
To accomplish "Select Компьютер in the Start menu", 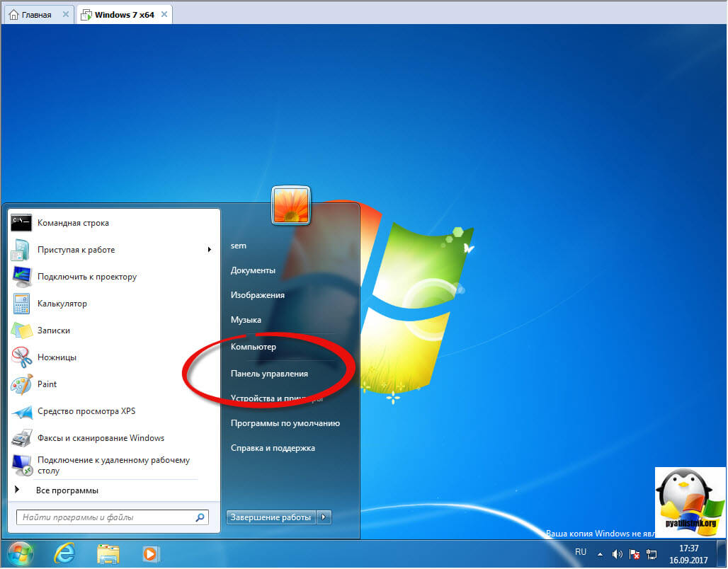I will (x=254, y=347).
